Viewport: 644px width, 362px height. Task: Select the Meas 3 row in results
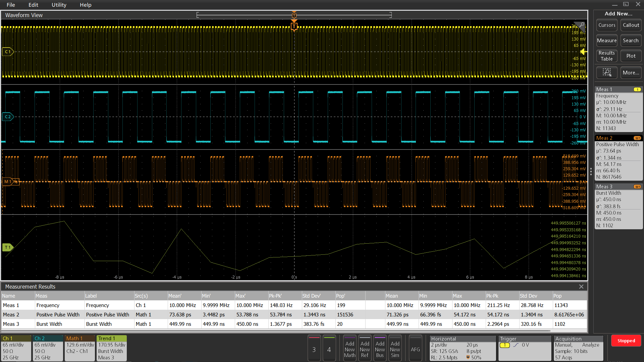click(x=294, y=324)
